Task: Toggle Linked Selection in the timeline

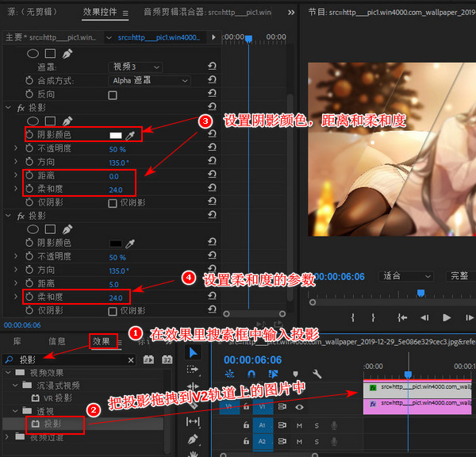Action: tap(273, 374)
